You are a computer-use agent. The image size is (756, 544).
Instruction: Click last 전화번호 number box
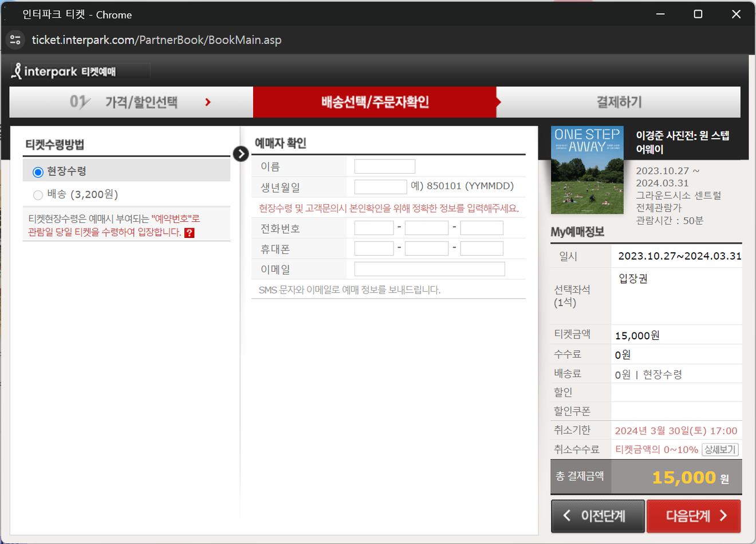pyautogui.click(x=482, y=228)
